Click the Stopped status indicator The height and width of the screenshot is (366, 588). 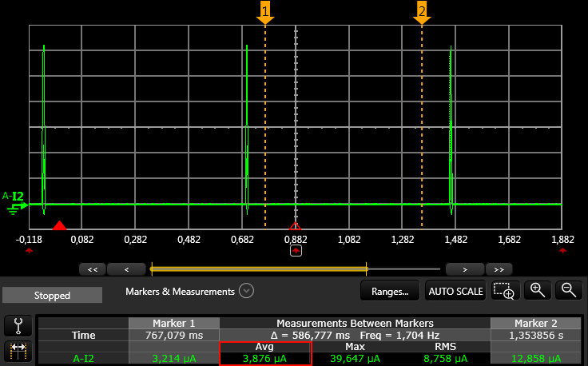[x=52, y=295]
